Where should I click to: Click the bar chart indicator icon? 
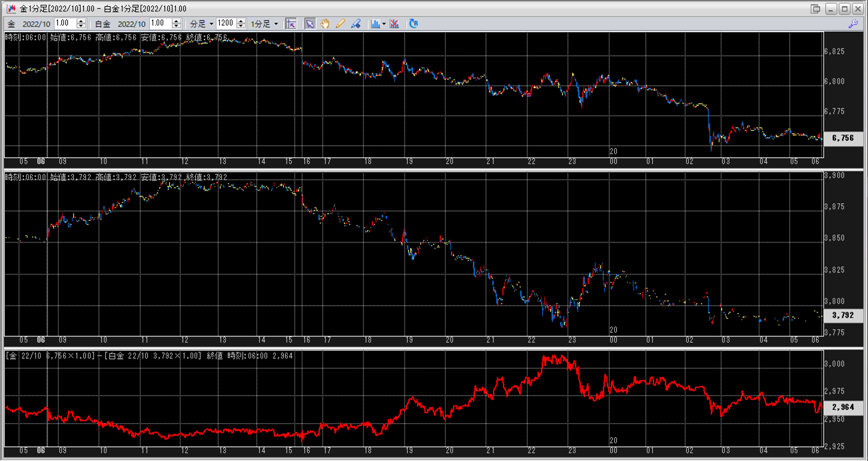pos(376,23)
